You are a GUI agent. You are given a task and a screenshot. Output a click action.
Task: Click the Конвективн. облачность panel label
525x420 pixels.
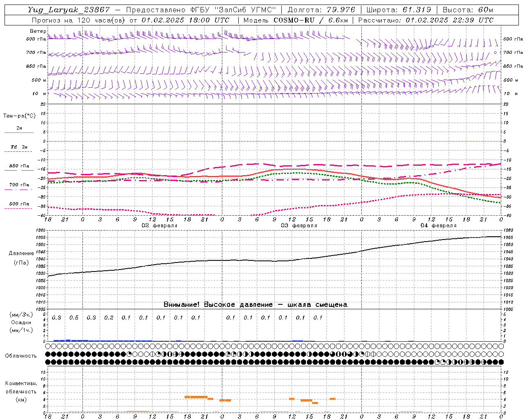point(21,388)
